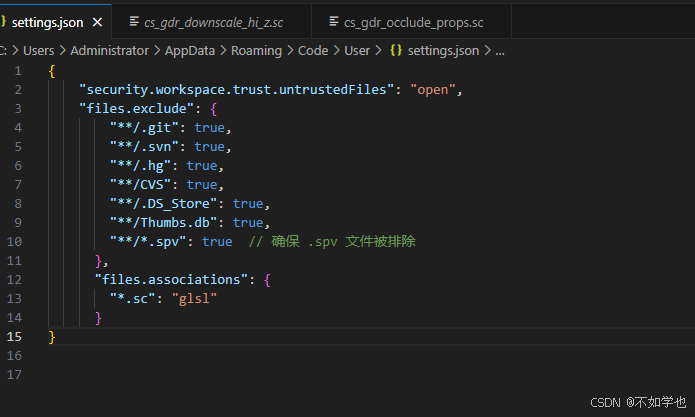Click line number 3 in the gutter
Image resolution: width=695 pixels, height=417 pixels.
click(18, 109)
